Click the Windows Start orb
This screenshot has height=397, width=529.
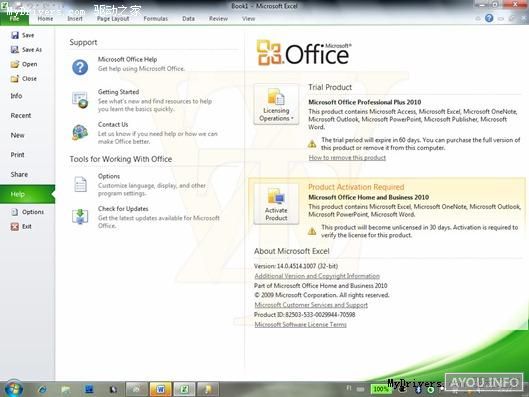click(x=14, y=389)
